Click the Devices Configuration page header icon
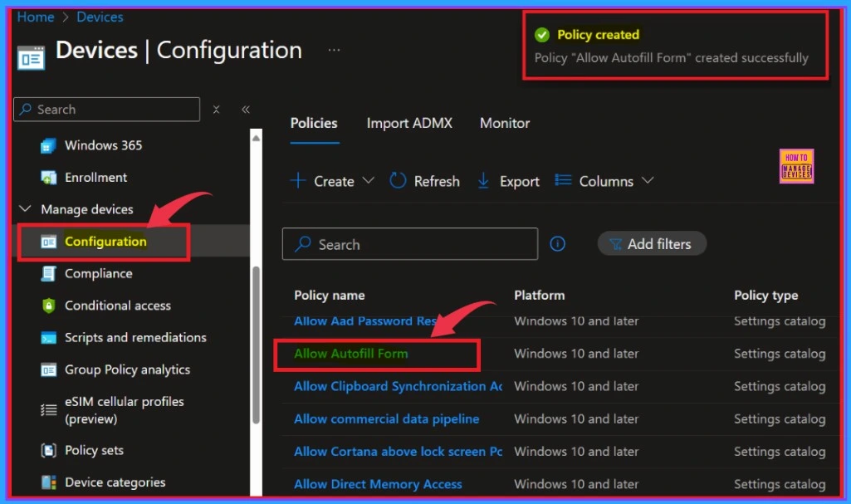Screen dimensions: 851x504 (31, 57)
